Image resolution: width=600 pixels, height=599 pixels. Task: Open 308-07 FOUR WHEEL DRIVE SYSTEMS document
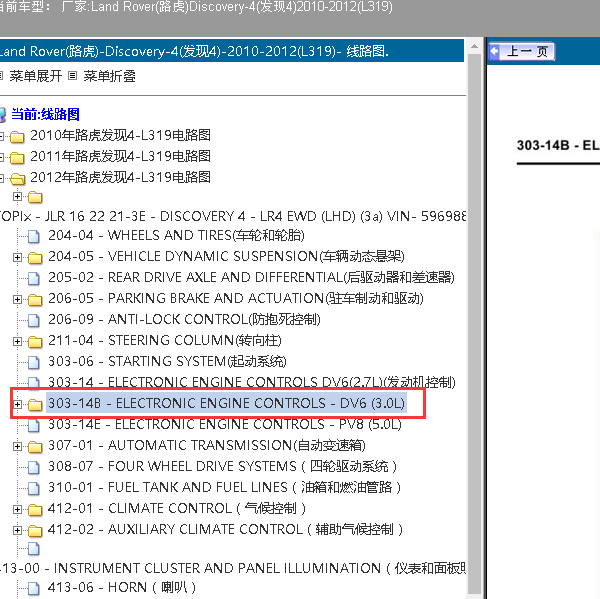[x=223, y=466]
